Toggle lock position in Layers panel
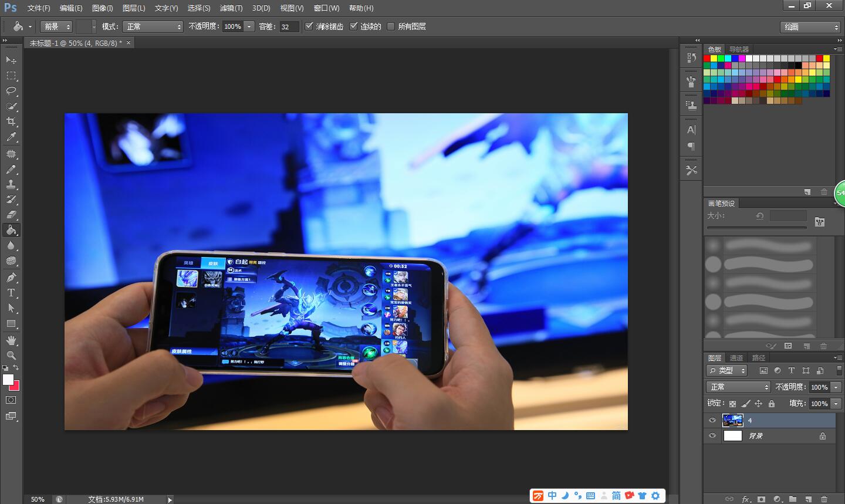Image resolution: width=845 pixels, height=504 pixels. click(x=758, y=404)
